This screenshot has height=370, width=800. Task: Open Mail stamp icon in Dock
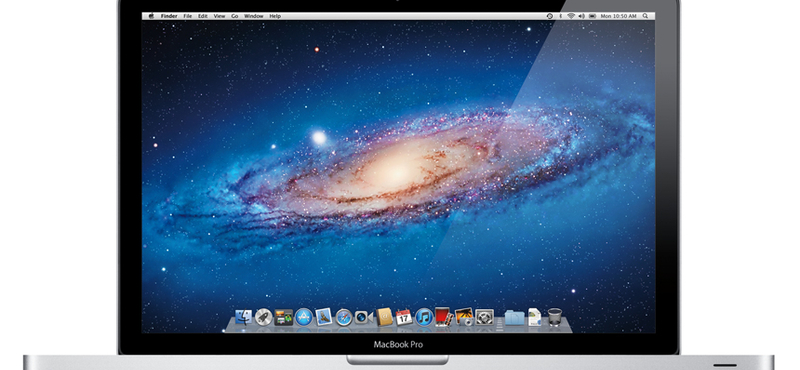point(323,317)
